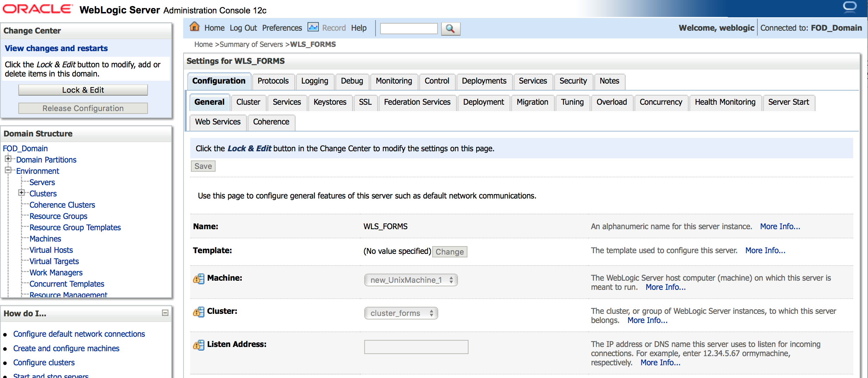Open the Server Start sub-tab

[x=788, y=102]
